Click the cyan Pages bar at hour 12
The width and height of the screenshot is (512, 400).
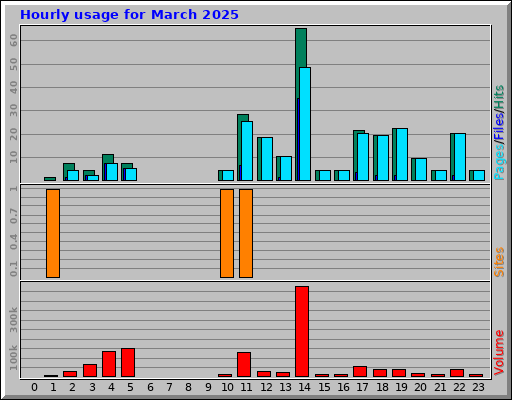[x=267, y=159]
